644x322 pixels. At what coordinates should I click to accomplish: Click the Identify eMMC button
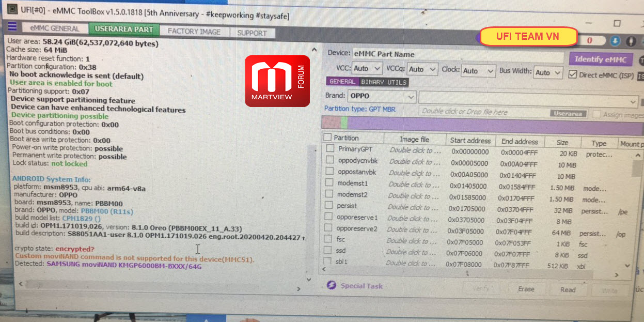[x=601, y=59]
